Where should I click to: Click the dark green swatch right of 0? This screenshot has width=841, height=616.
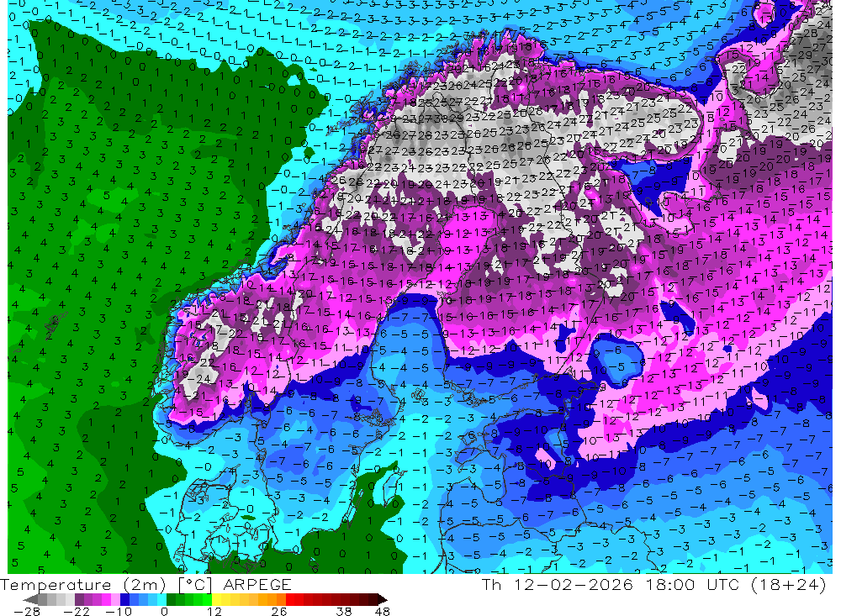pos(171,599)
